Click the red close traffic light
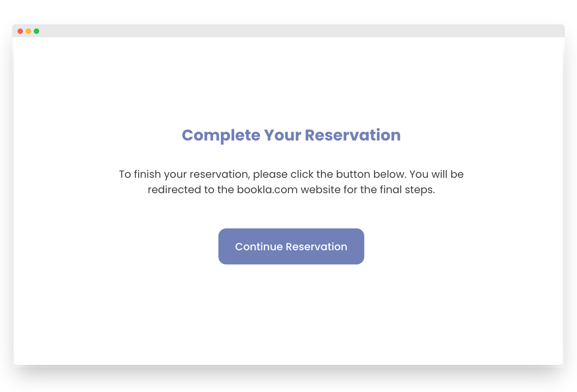577x392 pixels. point(20,31)
